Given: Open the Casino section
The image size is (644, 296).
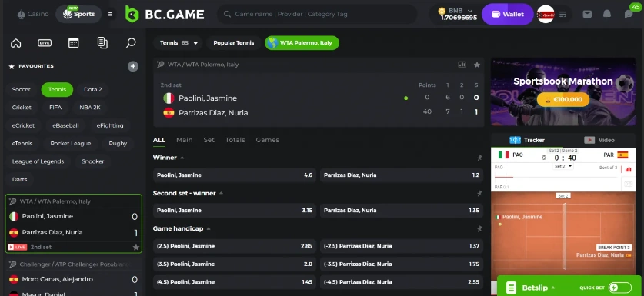Looking at the screenshot, I should pos(33,14).
